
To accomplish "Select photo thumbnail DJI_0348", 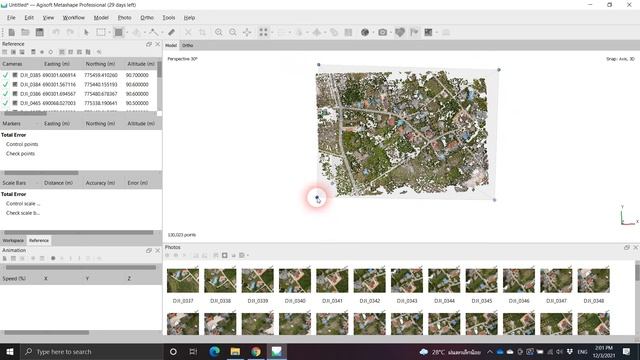I will point(593,281).
